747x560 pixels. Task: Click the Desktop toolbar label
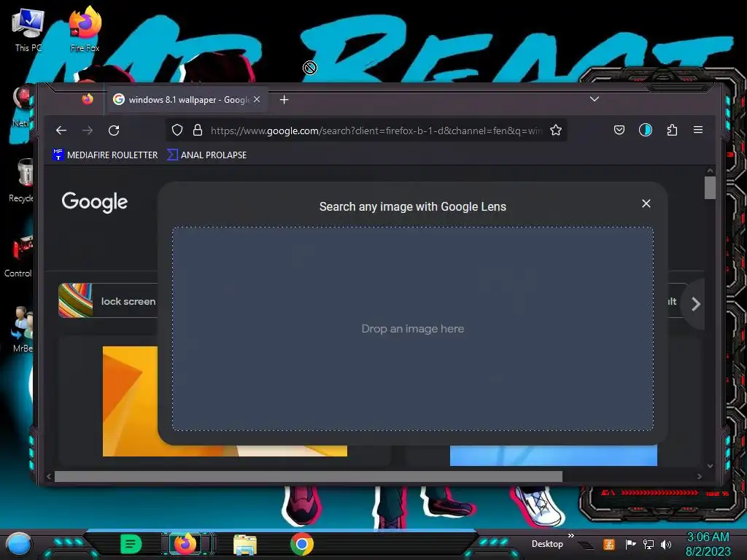(x=547, y=544)
